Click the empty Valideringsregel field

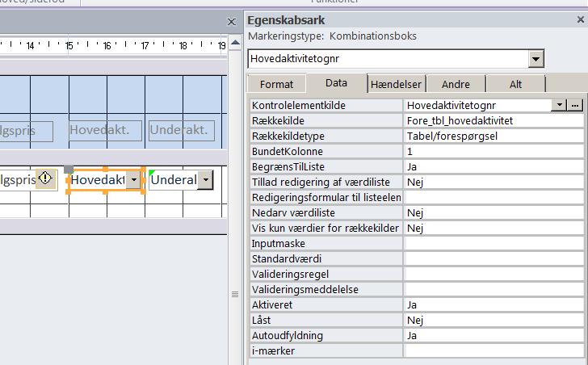click(x=493, y=275)
